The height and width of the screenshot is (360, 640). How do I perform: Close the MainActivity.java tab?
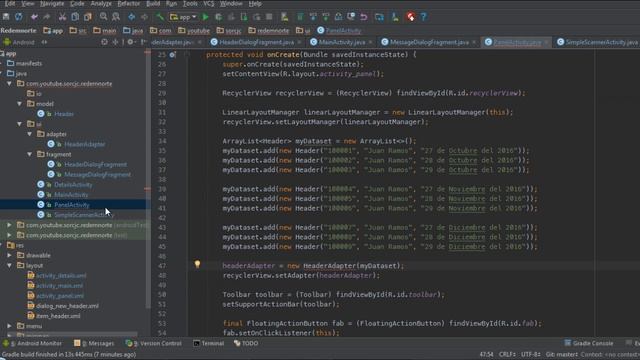(370, 42)
